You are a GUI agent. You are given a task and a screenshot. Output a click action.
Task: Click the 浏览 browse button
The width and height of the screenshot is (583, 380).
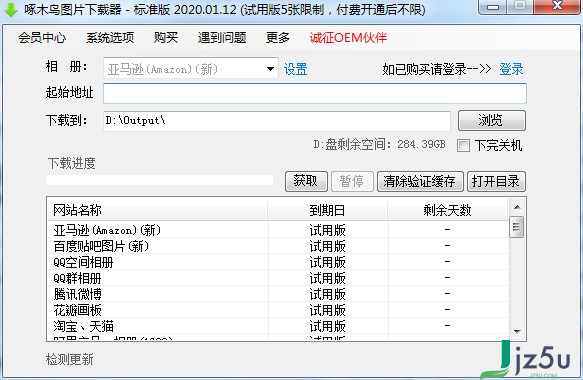pos(492,120)
